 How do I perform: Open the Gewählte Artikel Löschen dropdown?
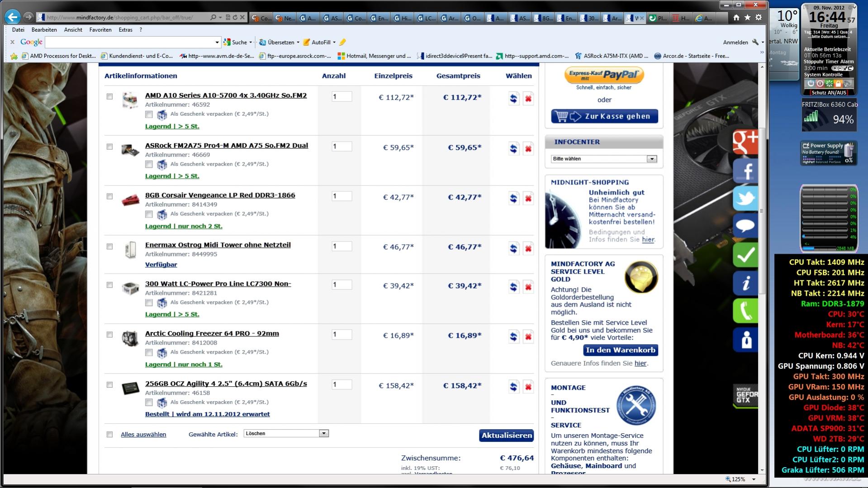tap(286, 433)
